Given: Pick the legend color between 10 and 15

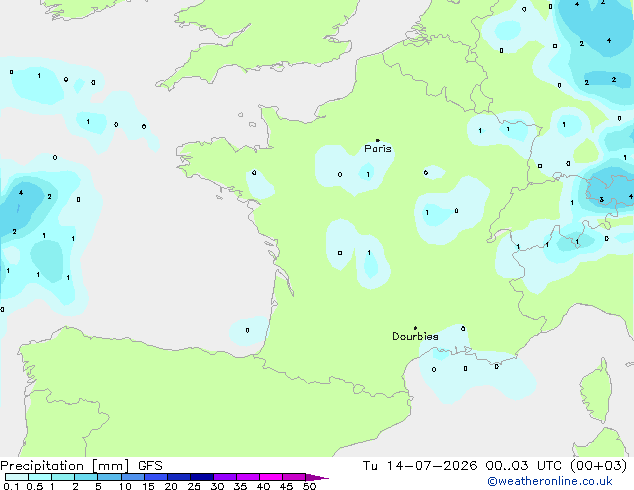Looking at the screenshot, I should 132,477.
